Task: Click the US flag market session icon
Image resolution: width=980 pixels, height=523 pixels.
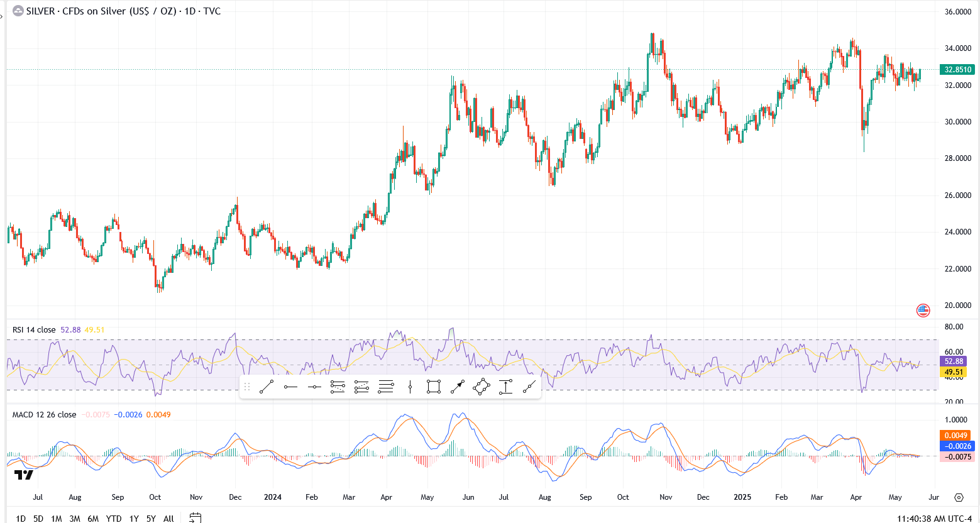Action: pyautogui.click(x=922, y=310)
